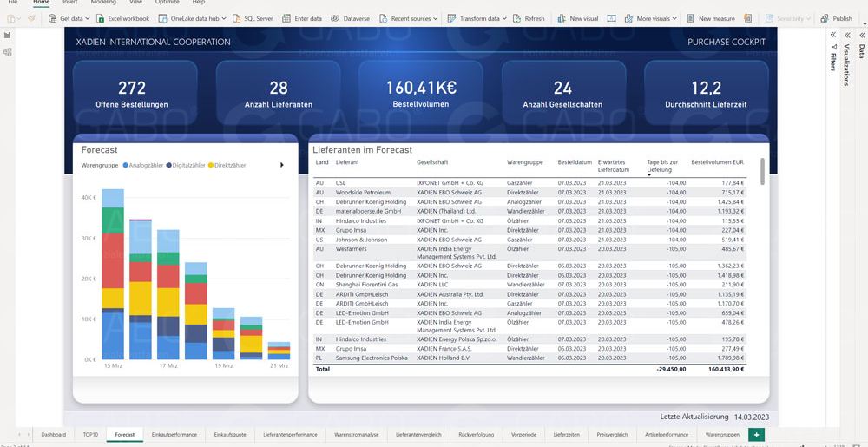Open the Dataverse connector

point(350,18)
